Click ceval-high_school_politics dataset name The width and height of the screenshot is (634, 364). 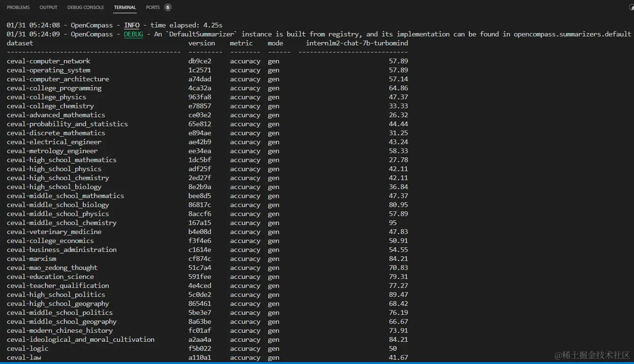(56, 295)
